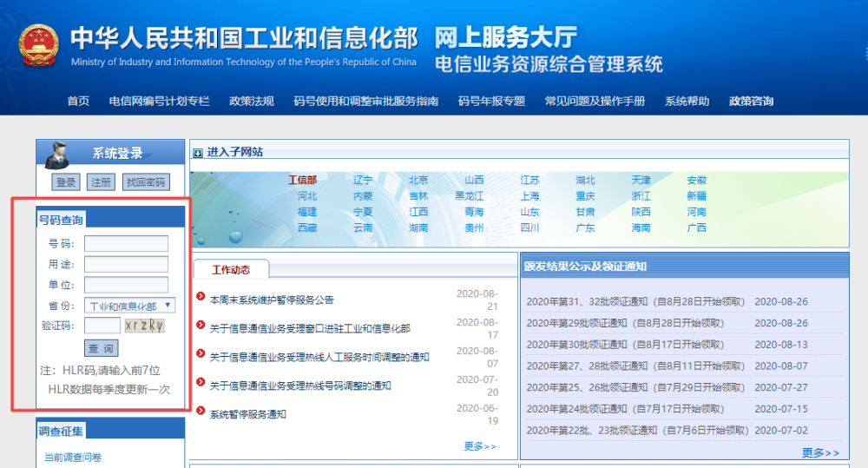The height and width of the screenshot is (468, 868).
Task: Open the 广西 sub-site link
Action: 696,227
